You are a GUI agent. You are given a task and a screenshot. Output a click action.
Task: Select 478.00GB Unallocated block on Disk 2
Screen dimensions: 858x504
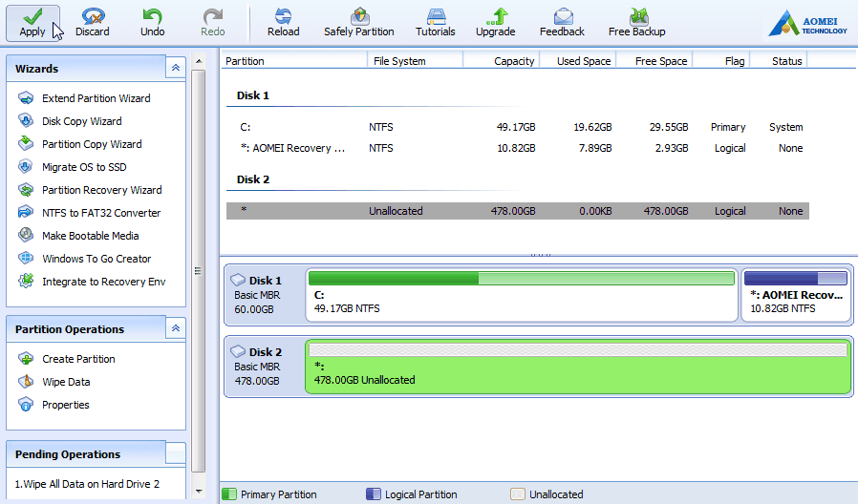pyautogui.click(x=578, y=367)
